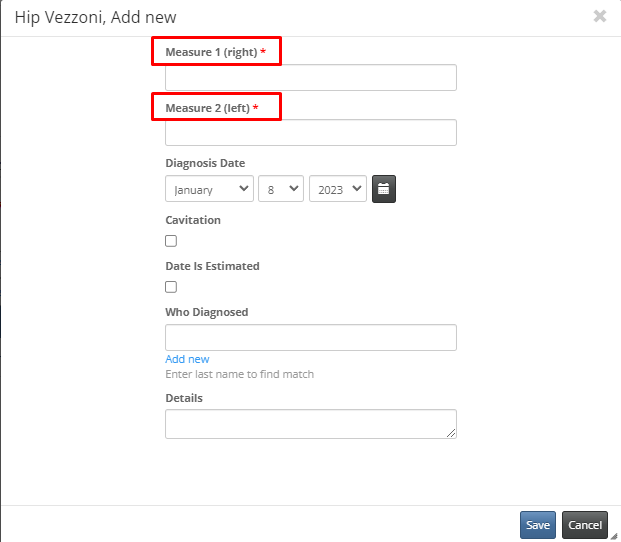The width and height of the screenshot is (621, 542).
Task: Click the Measure 1 (right) label
Action: click(x=211, y=52)
